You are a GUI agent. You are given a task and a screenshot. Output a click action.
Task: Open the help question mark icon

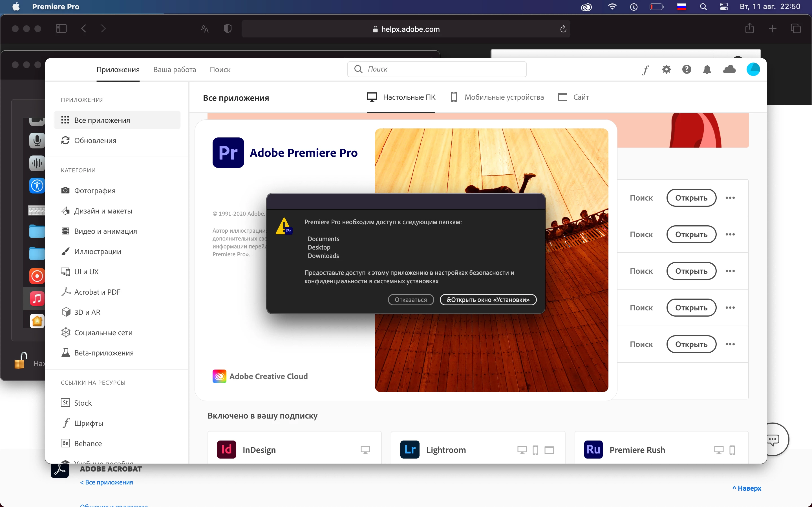(687, 69)
